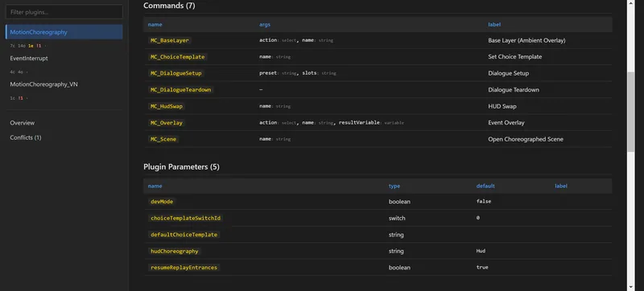Click Dialogue Setup label cell
Screen dimensions: 644x291
pos(508,73)
